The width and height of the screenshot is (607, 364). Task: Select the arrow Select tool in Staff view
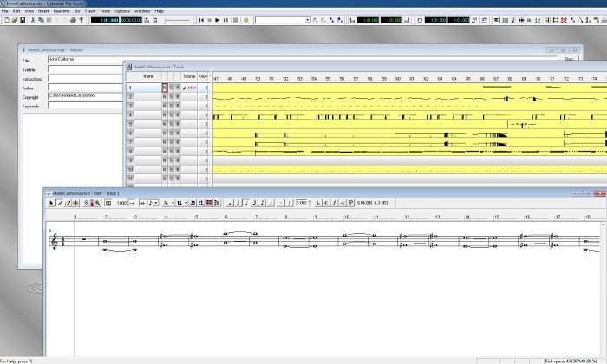[x=51, y=203]
